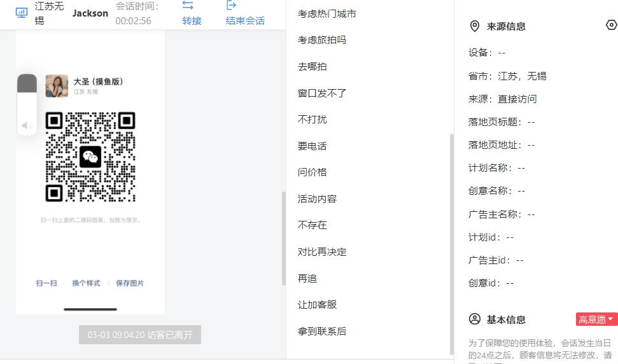Click the 广告主id field row

[x=496, y=260]
